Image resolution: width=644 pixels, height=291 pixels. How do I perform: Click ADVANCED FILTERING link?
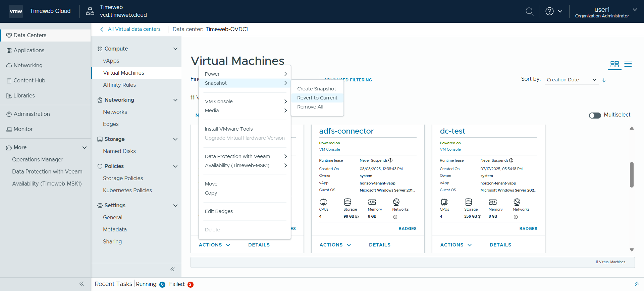(348, 80)
